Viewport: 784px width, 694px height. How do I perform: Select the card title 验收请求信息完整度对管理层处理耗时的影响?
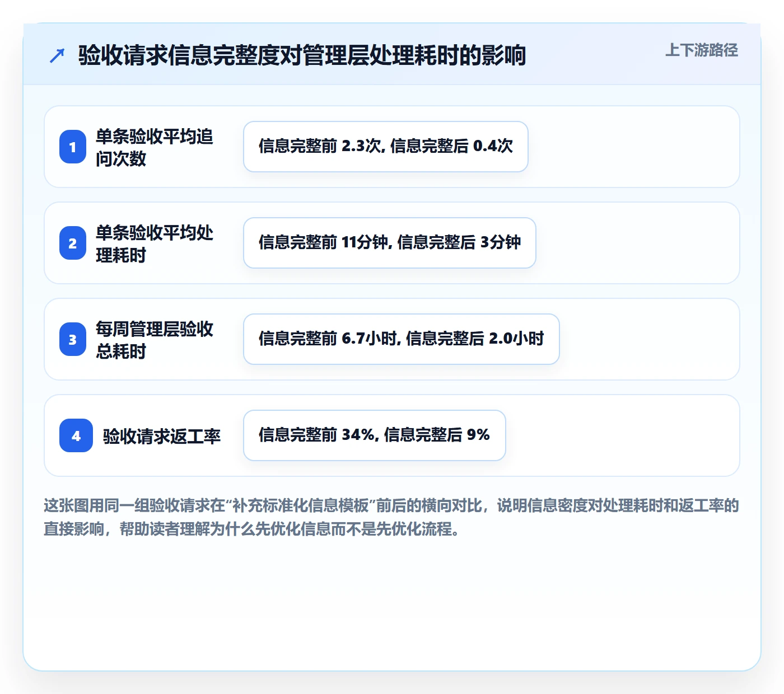click(x=302, y=55)
